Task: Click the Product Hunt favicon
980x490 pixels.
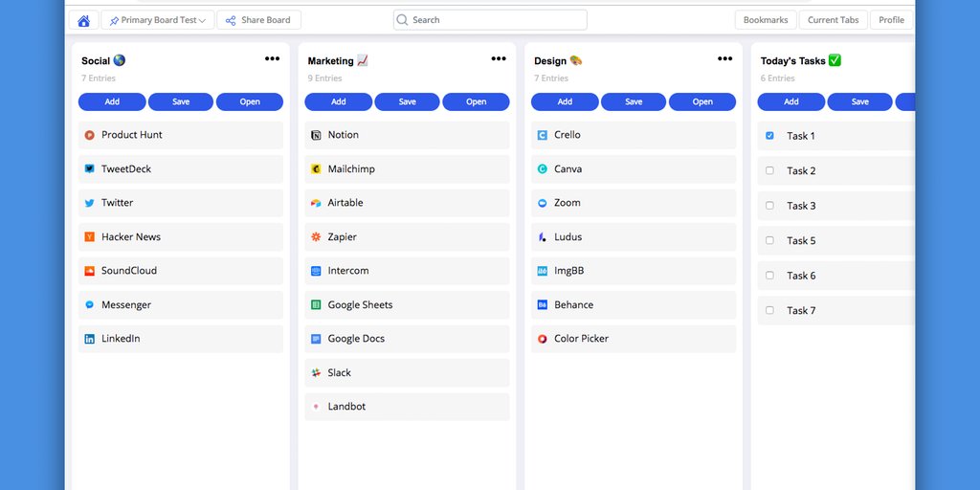Action: [x=89, y=135]
